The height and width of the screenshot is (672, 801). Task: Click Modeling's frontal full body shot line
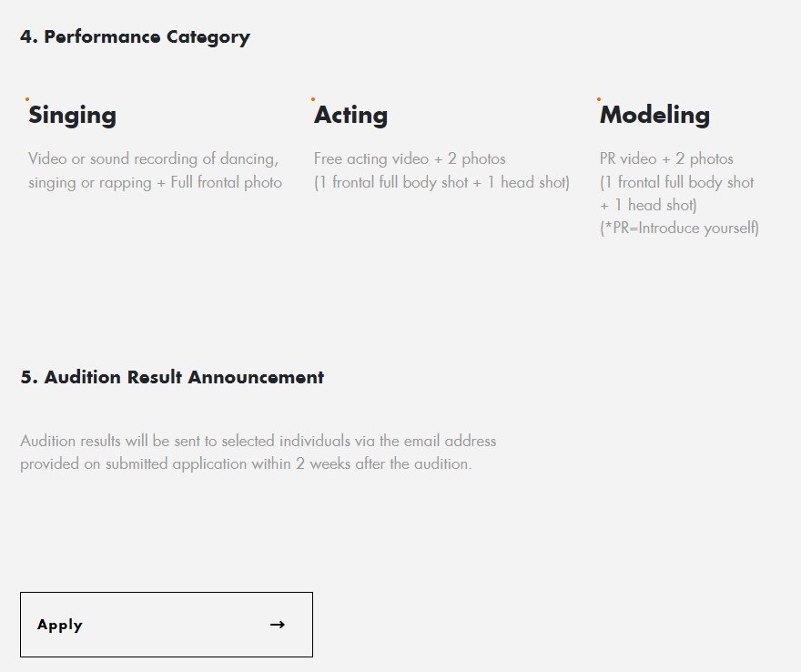point(677,182)
